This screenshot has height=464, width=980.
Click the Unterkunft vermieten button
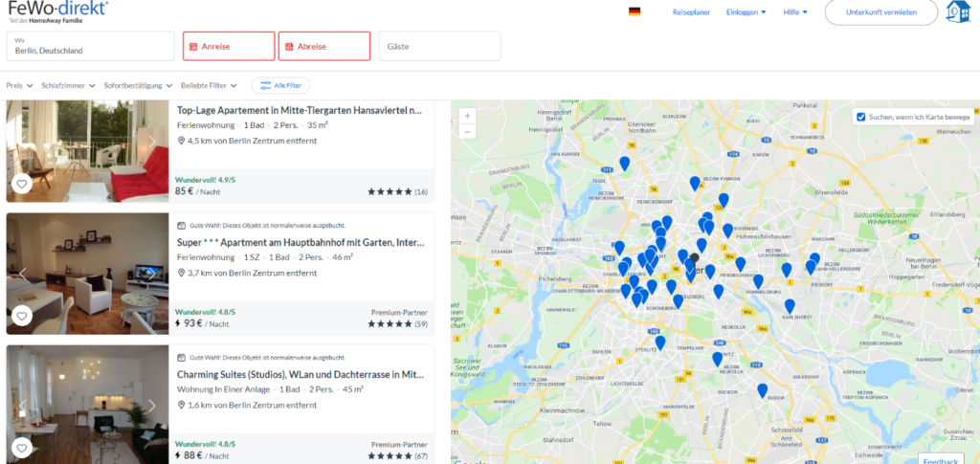tap(880, 11)
